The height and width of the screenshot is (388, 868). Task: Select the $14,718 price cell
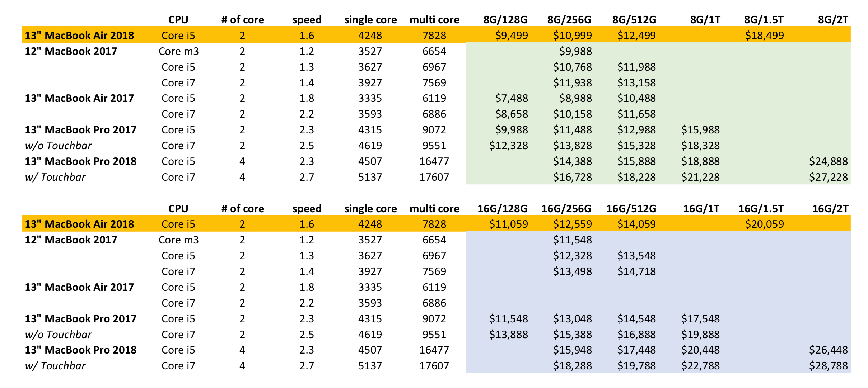pos(636,271)
